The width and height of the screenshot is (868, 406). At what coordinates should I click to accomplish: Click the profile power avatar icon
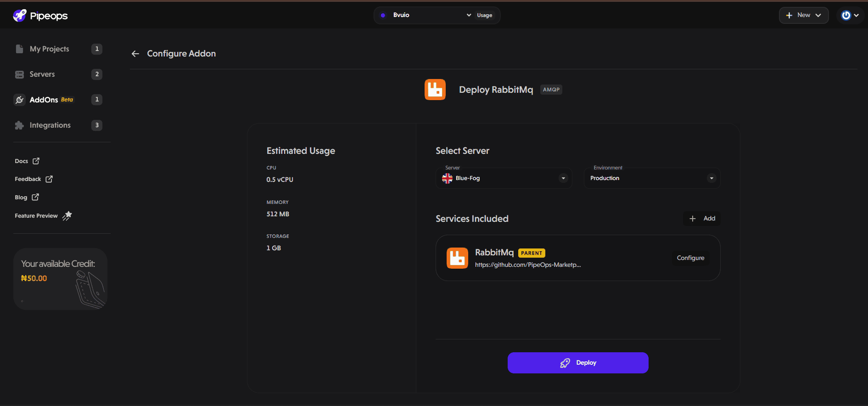click(846, 15)
